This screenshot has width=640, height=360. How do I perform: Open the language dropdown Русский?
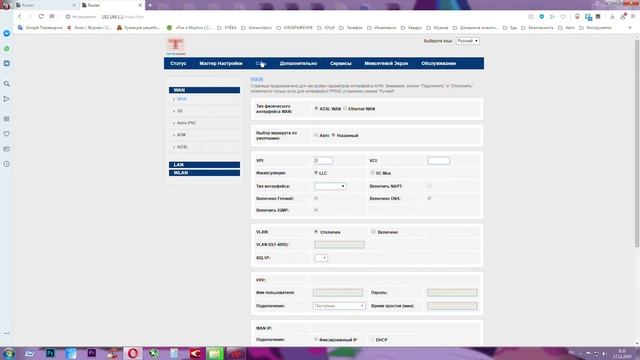(x=467, y=41)
